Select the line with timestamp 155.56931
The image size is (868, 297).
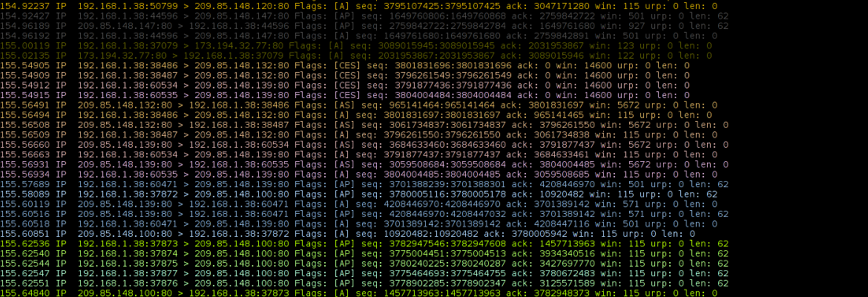pyautogui.click(x=364, y=165)
